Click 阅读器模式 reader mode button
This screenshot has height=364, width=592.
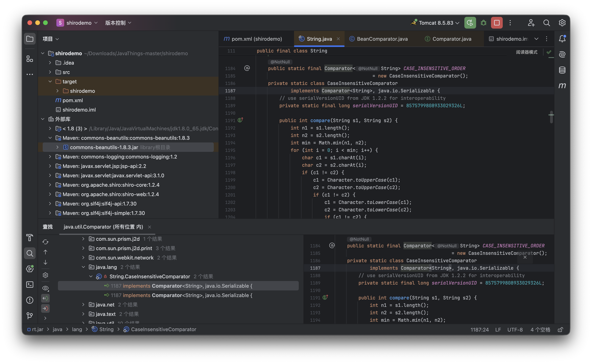click(527, 52)
